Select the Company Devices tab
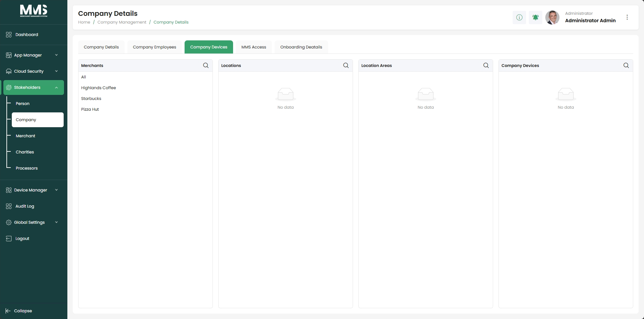The width and height of the screenshot is (644, 319). (x=209, y=47)
